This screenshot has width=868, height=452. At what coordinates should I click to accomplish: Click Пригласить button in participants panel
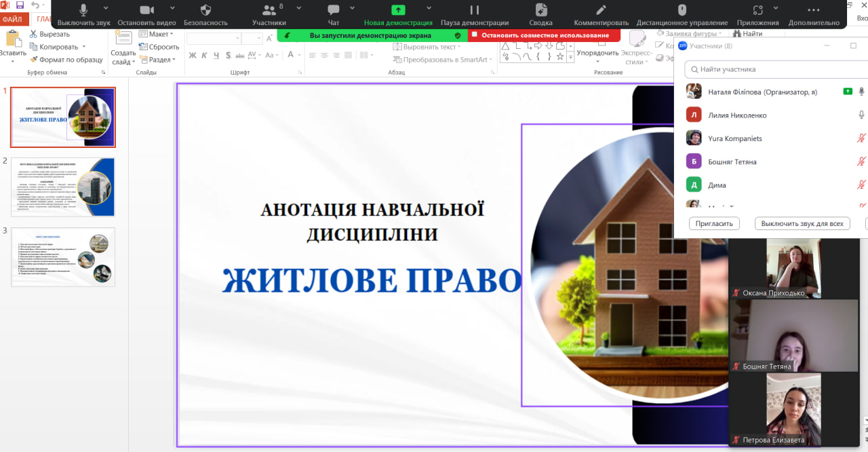[715, 223]
